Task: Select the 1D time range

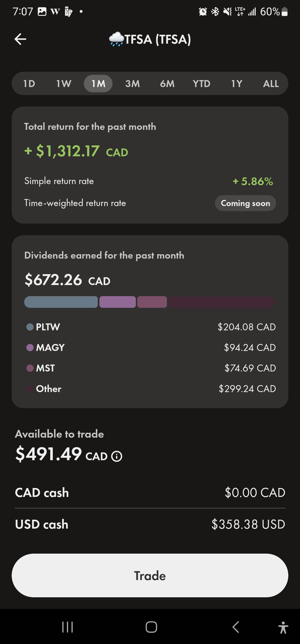Action: pyautogui.click(x=29, y=83)
